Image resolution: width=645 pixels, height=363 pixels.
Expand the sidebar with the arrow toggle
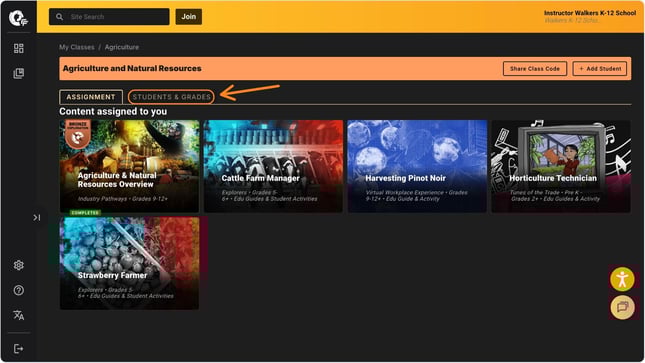[37, 217]
